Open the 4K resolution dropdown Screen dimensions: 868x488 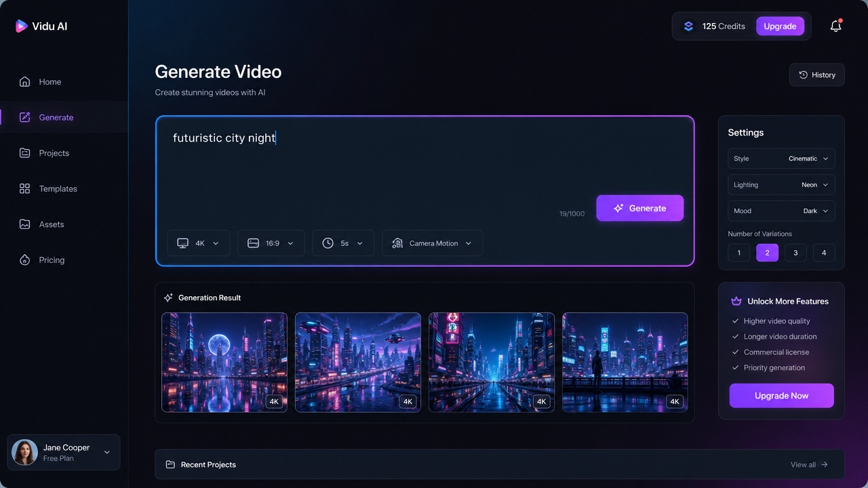[199, 243]
